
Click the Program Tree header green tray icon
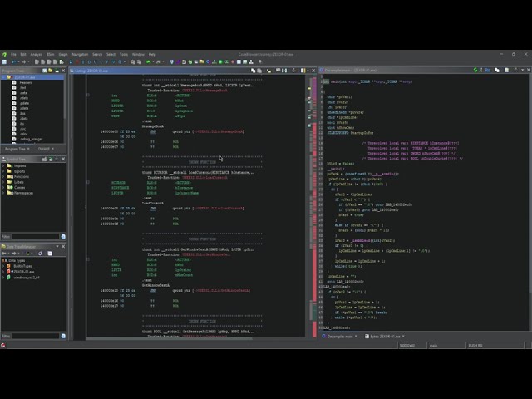tap(57, 71)
